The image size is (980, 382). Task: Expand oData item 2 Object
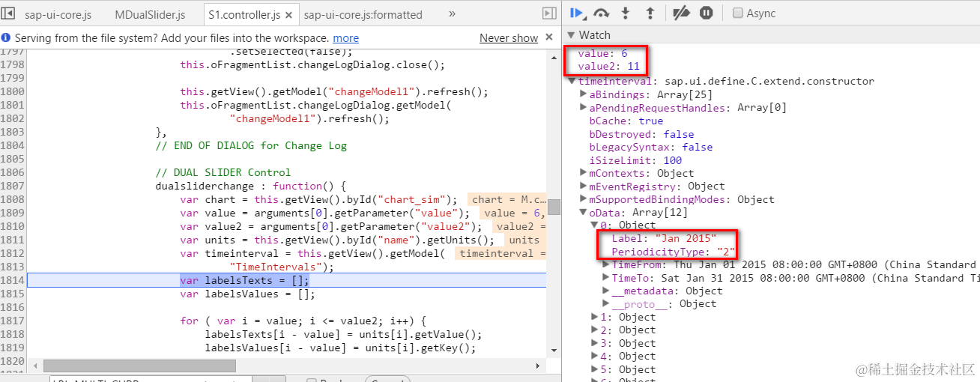(595, 330)
